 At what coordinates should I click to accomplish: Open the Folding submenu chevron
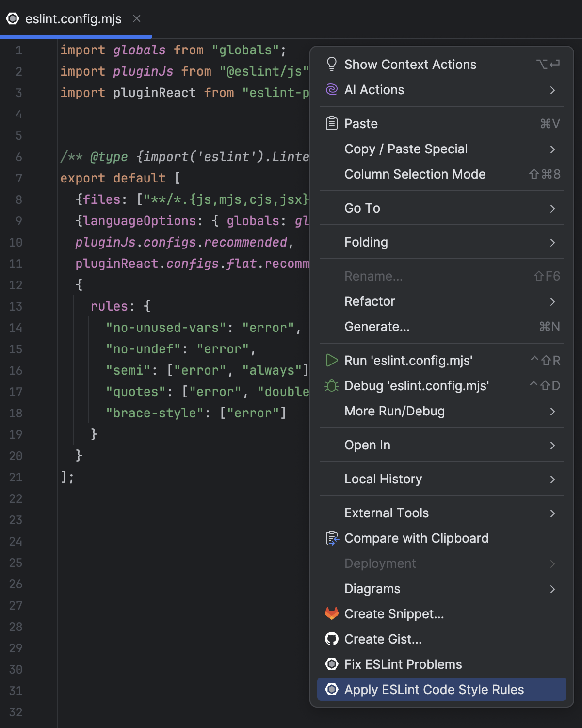tap(553, 242)
